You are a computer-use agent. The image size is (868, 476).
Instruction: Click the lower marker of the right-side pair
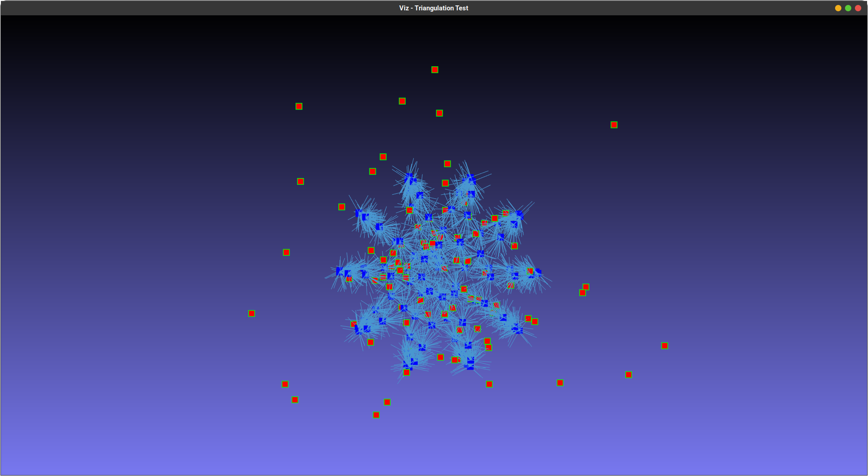582,293
